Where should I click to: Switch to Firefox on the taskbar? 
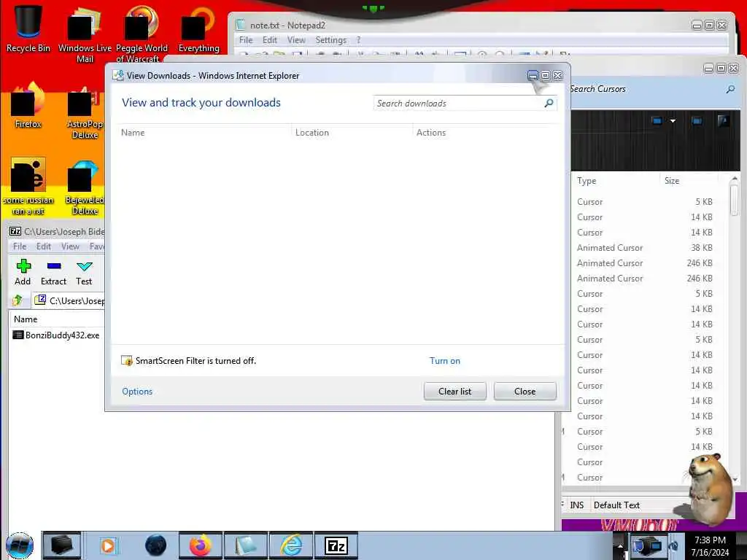pyautogui.click(x=201, y=545)
